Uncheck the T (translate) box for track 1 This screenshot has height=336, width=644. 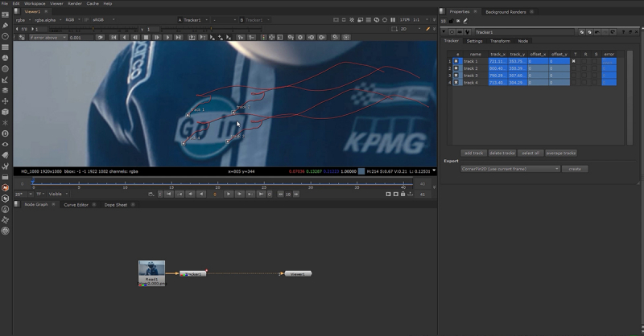pos(573,61)
